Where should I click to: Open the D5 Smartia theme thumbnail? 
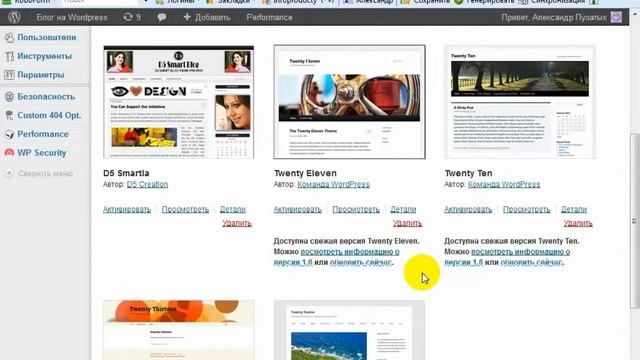click(178, 102)
